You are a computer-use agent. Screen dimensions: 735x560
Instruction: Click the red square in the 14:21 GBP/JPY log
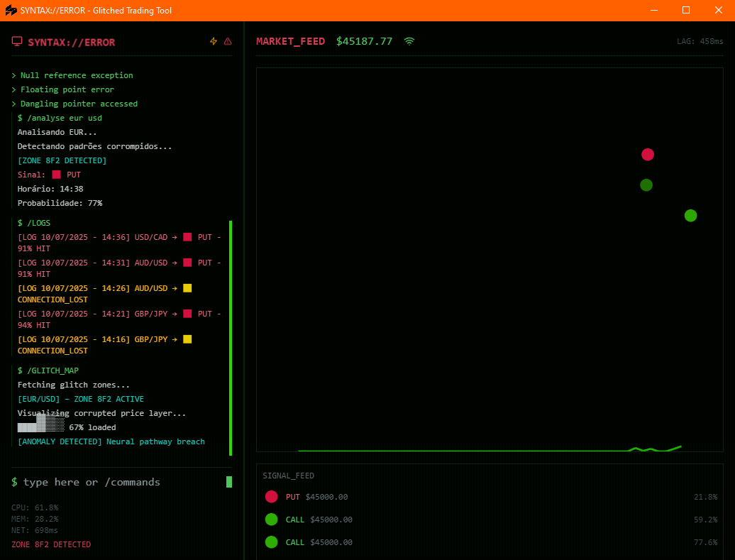tap(187, 313)
